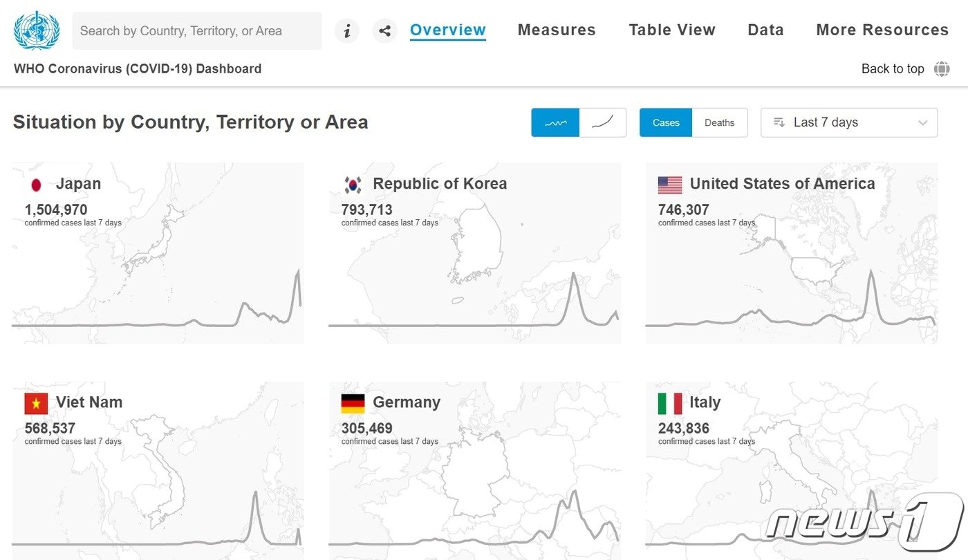Screen dimensions: 968x560
Task: Click the globe icon beside Back to top
Action: tap(942, 69)
